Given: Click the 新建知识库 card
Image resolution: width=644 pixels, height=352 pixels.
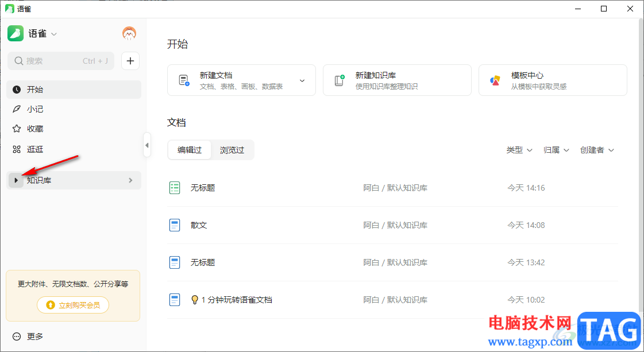Looking at the screenshot, I should [397, 80].
